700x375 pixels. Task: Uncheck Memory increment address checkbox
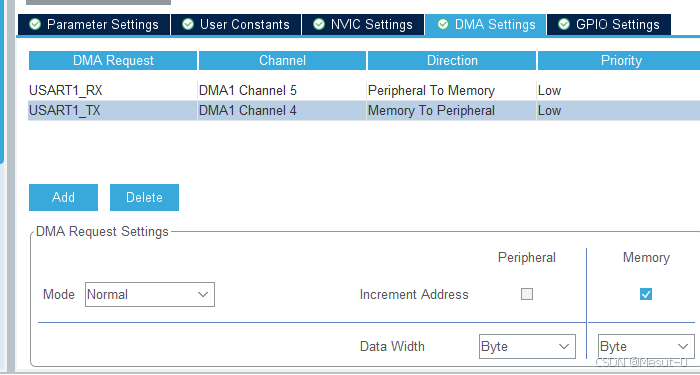coord(646,294)
